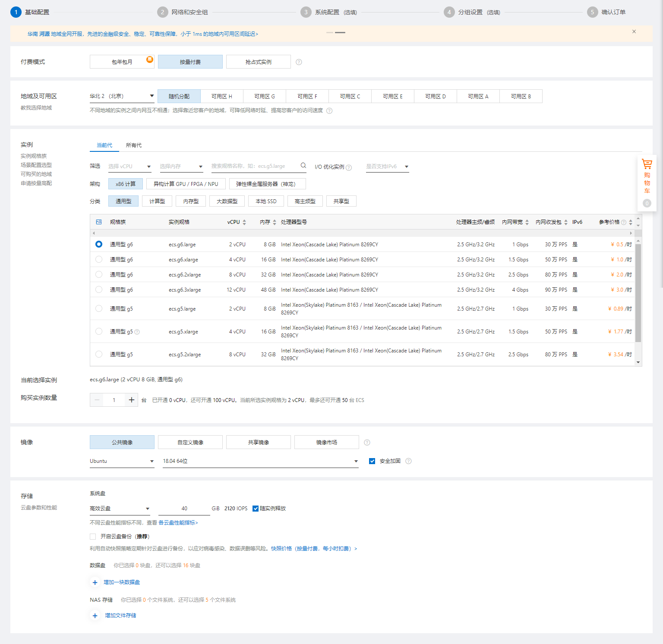Select the 自定义镜像 image tab
Screen dimensions: 663x644
190,443
